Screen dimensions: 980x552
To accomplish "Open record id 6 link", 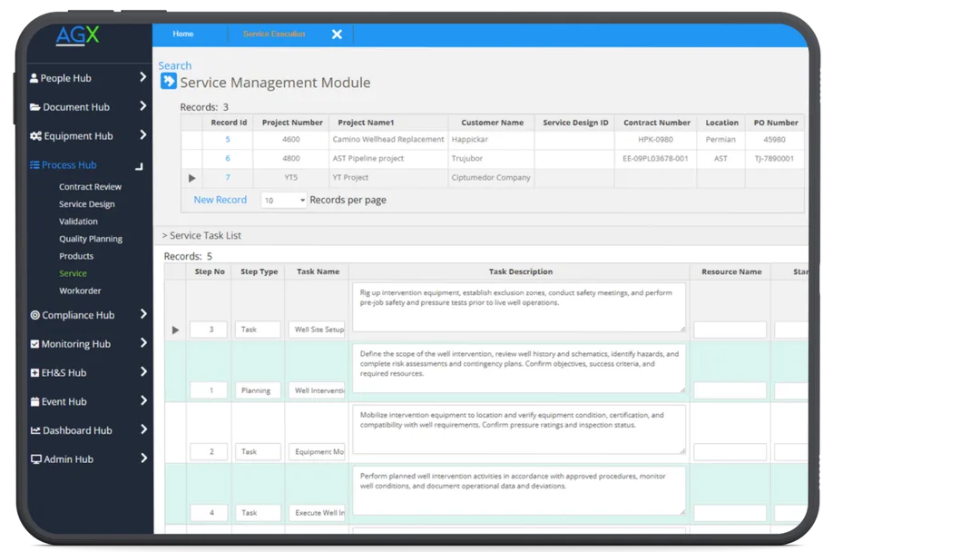I will (x=228, y=158).
